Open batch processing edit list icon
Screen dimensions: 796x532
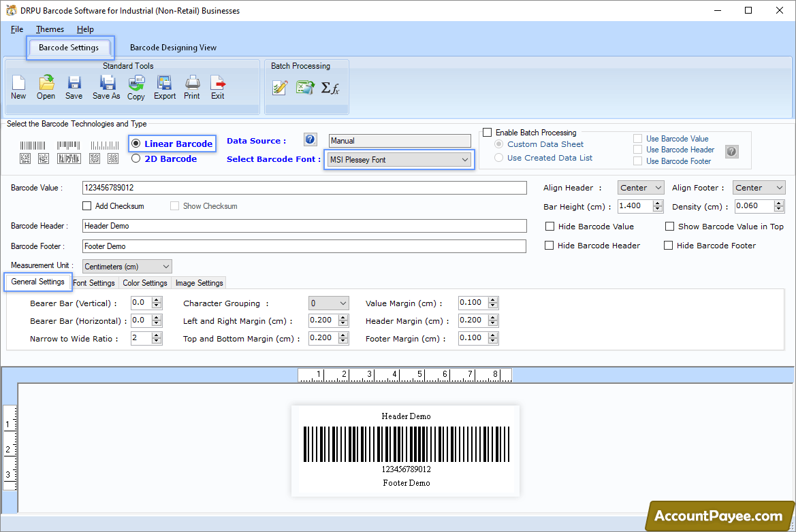280,88
